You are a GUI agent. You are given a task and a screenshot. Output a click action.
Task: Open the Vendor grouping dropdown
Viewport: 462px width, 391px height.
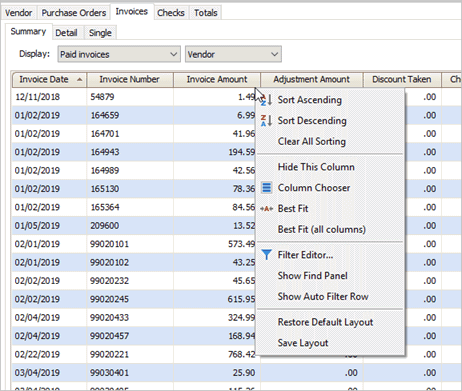(x=233, y=54)
